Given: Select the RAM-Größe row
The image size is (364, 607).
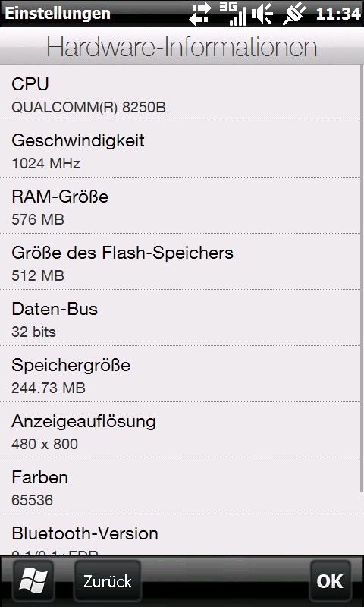Looking at the screenshot, I should (180, 206).
